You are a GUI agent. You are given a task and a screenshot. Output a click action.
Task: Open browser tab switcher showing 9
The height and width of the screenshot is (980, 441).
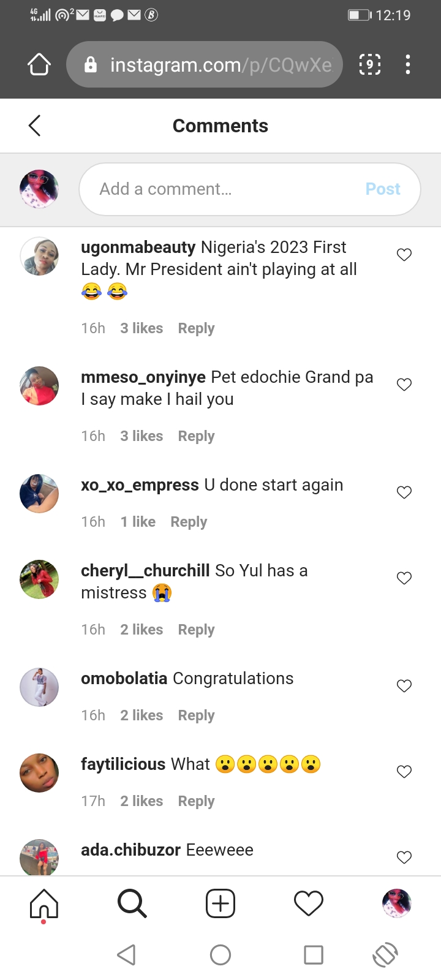point(369,64)
